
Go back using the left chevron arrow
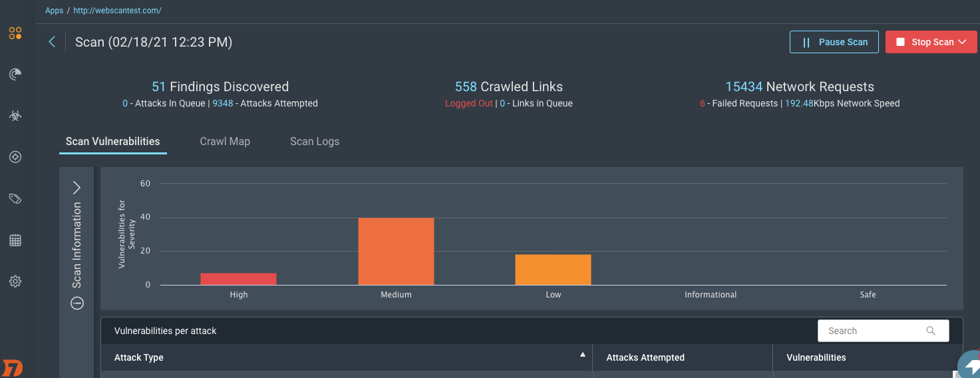pos(52,42)
